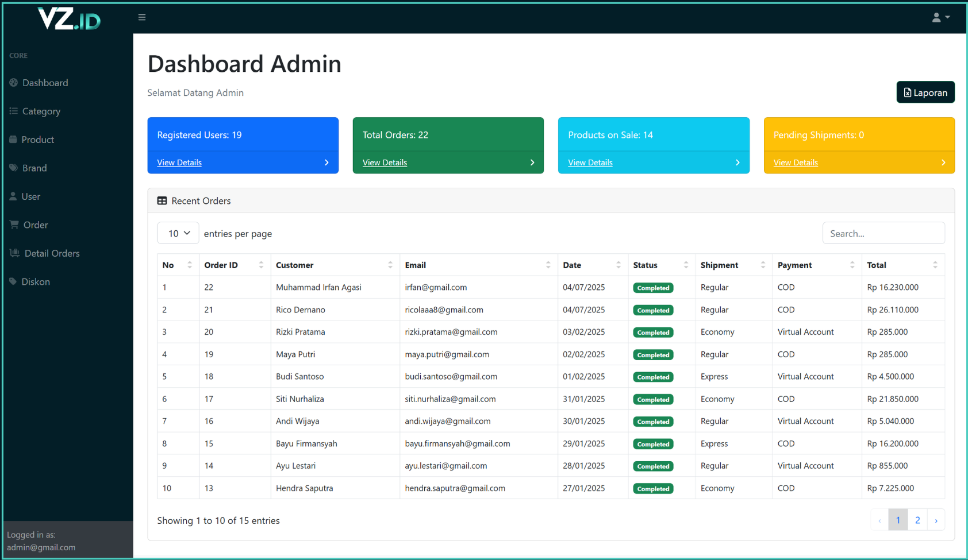Go to pagination page 2
Image resolution: width=968 pixels, height=560 pixels.
pos(917,520)
